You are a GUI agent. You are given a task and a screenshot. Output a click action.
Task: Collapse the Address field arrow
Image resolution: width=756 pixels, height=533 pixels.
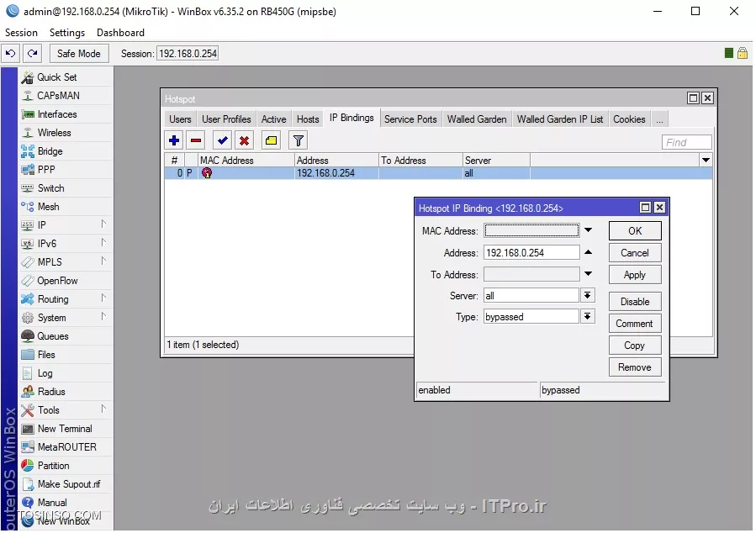click(588, 252)
